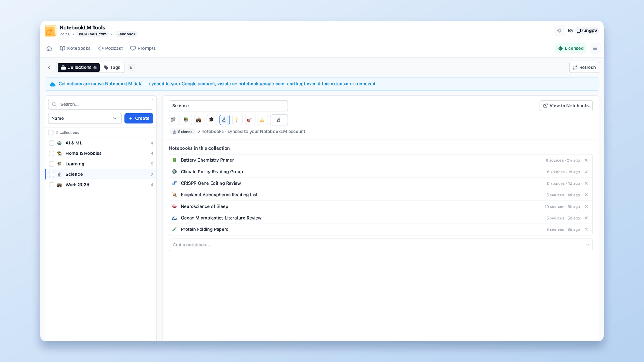Image resolution: width=644 pixels, height=362 pixels.
Task: Check the Science collection checkbox
Action: tap(51, 174)
